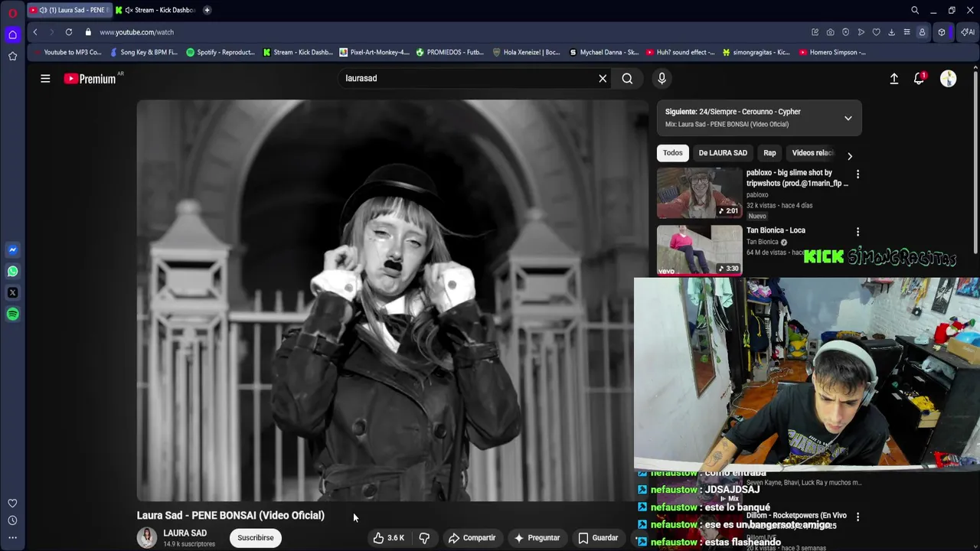Open Youtube to MP3 bookmark

(x=67, y=52)
